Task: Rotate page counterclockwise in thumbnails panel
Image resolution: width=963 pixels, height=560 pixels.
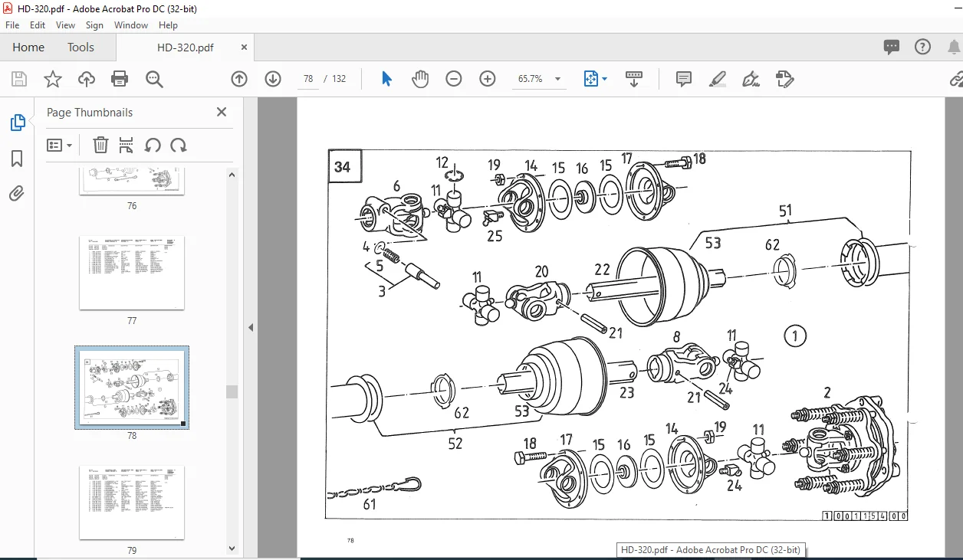Action: pos(153,145)
